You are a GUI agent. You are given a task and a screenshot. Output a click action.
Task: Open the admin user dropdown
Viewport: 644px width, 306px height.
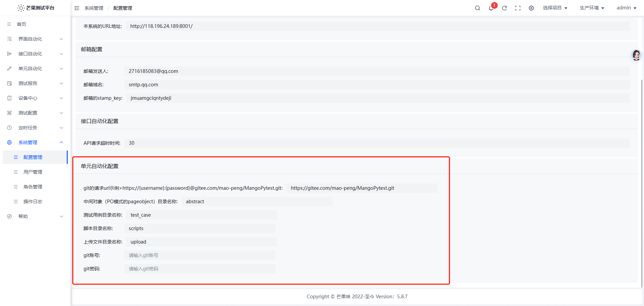click(626, 8)
